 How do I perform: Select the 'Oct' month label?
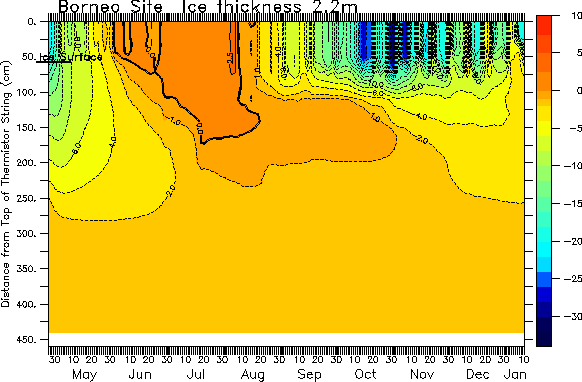[x=366, y=374]
